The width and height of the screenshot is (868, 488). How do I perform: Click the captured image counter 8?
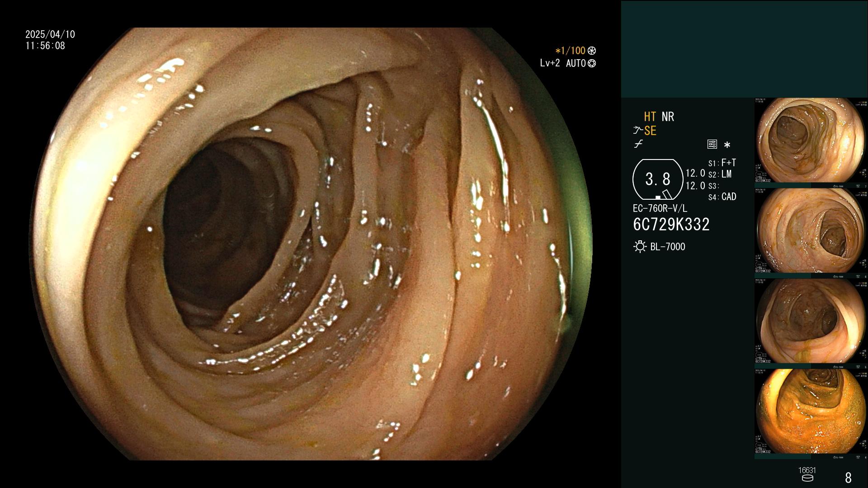(x=848, y=477)
